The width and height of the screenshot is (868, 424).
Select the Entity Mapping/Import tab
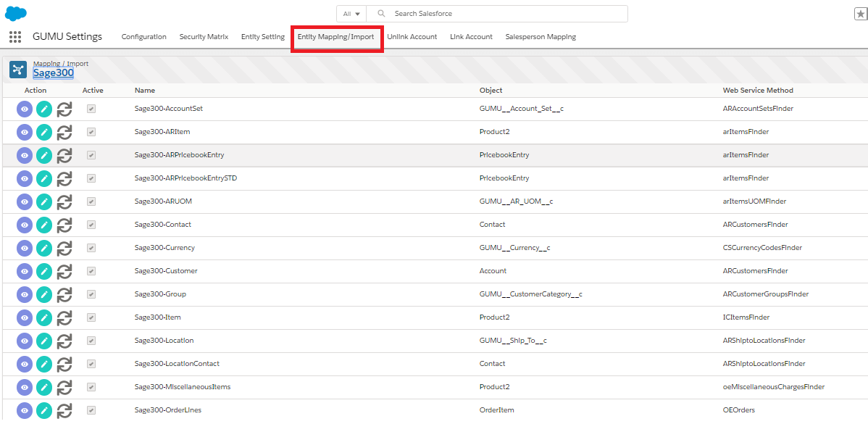(336, 37)
